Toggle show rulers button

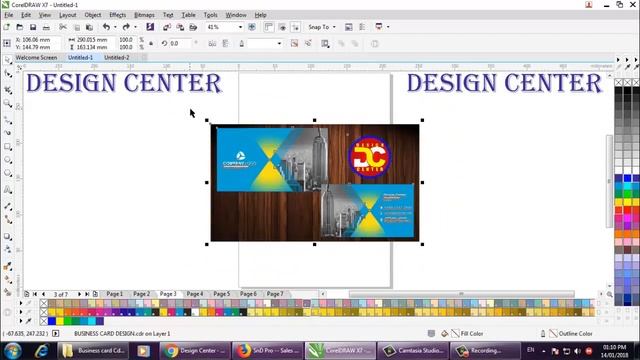[x=268, y=27]
